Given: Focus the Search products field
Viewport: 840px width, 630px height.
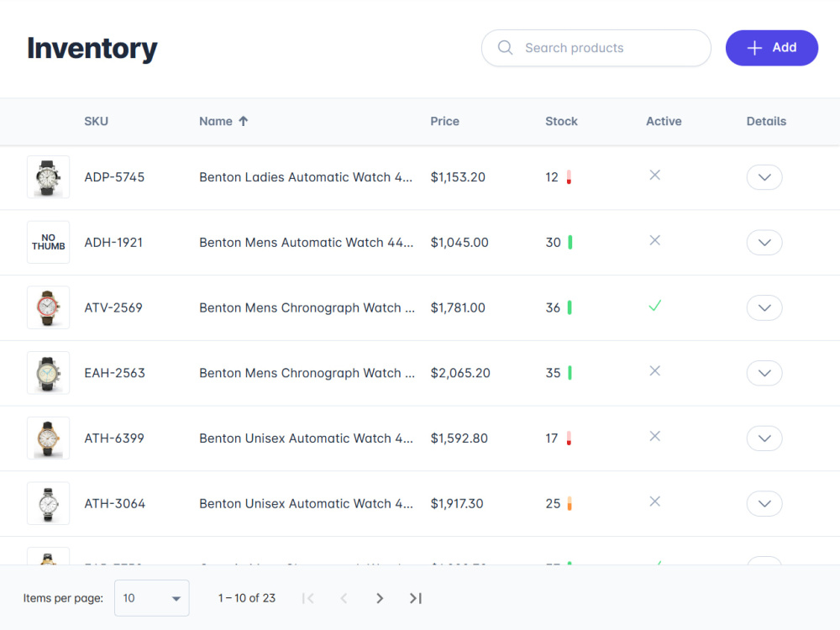Looking at the screenshot, I should click(596, 48).
